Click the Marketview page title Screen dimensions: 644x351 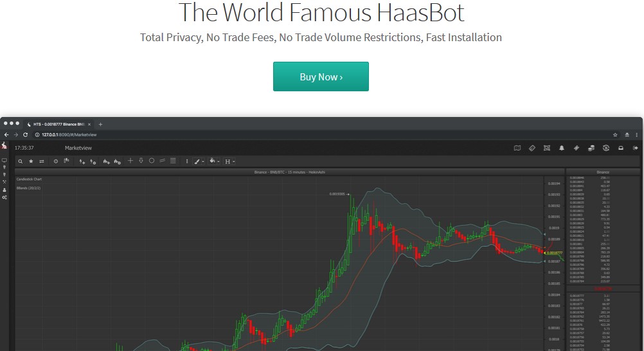(x=78, y=148)
